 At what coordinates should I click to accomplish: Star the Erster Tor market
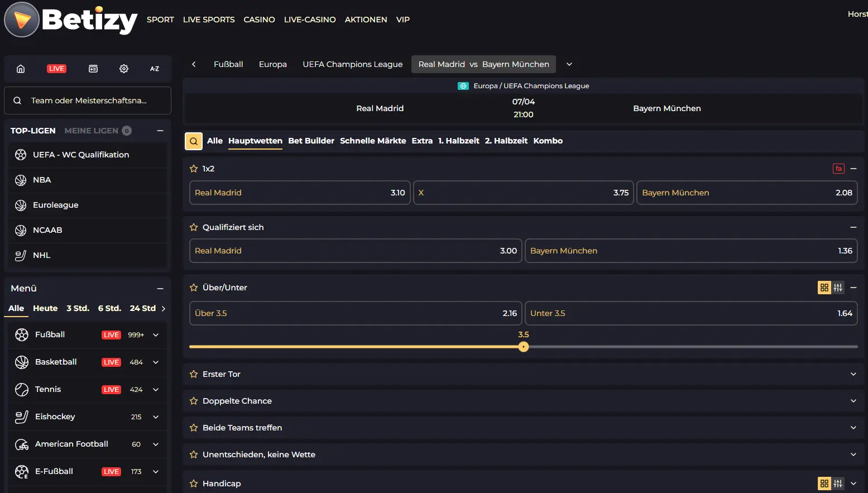tap(194, 374)
